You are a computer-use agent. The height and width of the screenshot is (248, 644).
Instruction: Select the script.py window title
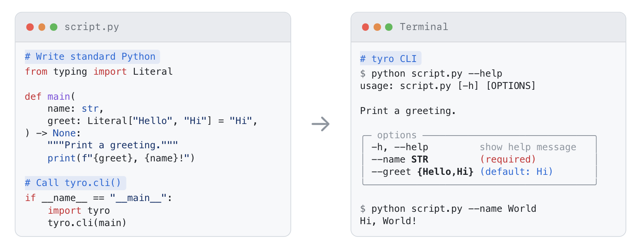pos(92,27)
